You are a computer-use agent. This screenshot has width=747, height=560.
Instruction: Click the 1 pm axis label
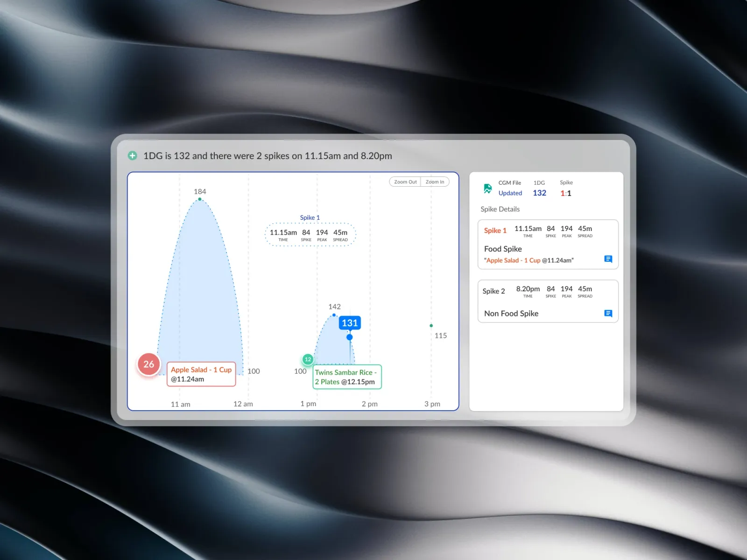coord(308,404)
